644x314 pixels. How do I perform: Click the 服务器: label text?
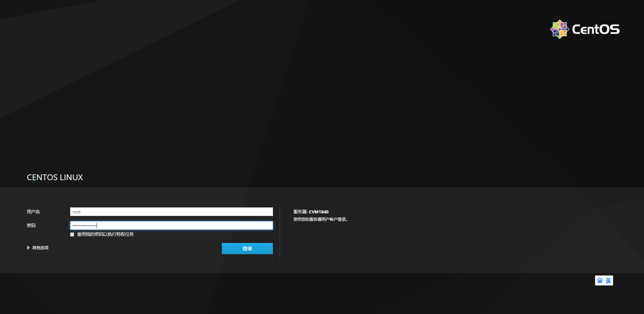pyautogui.click(x=300, y=212)
